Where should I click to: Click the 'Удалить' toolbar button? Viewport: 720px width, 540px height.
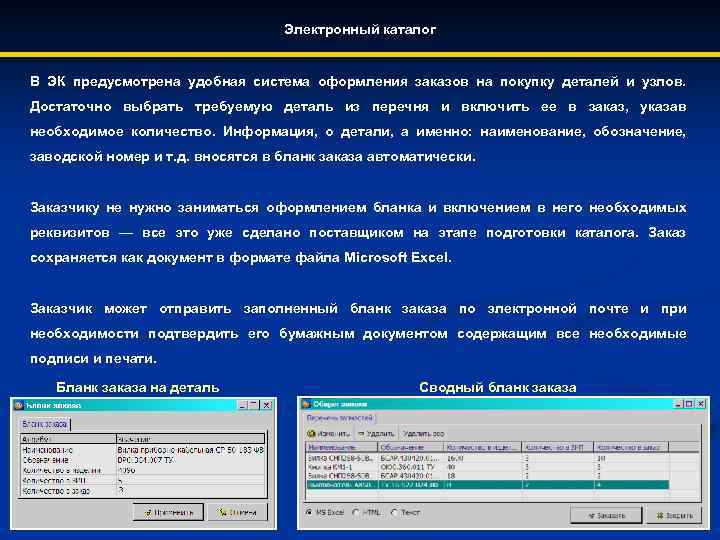[376, 433]
